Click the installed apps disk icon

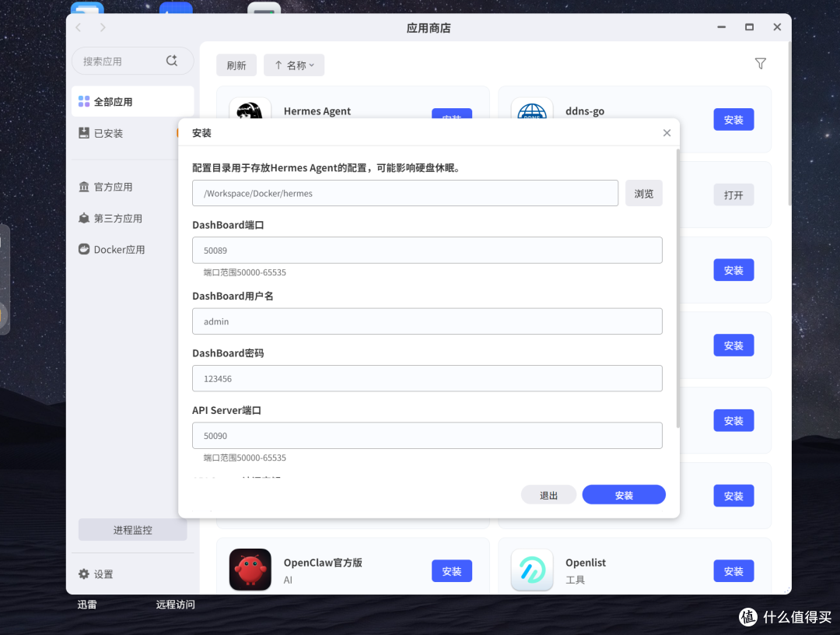pos(84,133)
